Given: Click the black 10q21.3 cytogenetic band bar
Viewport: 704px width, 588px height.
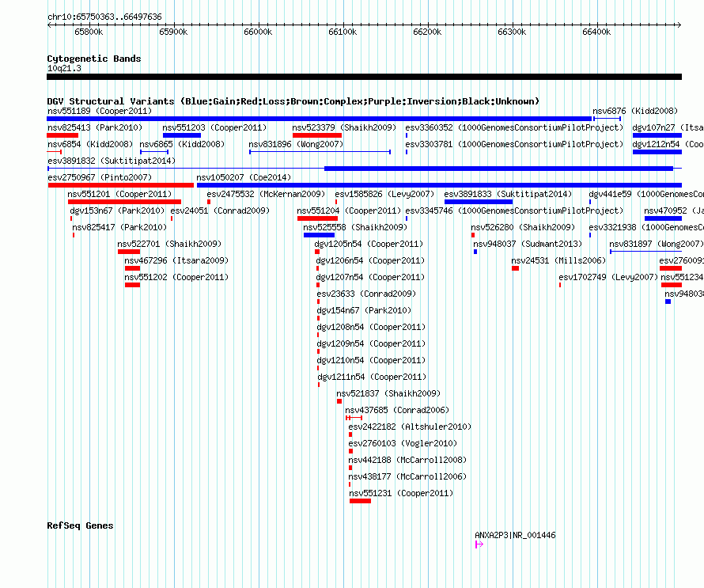Looking at the screenshot, I should tap(364, 77).
